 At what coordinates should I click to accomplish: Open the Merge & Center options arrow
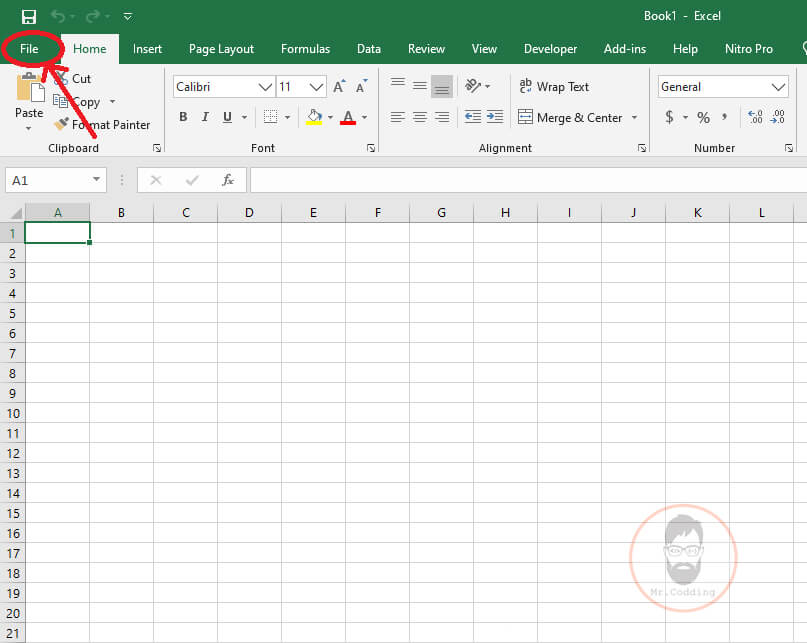tap(635, 117)
